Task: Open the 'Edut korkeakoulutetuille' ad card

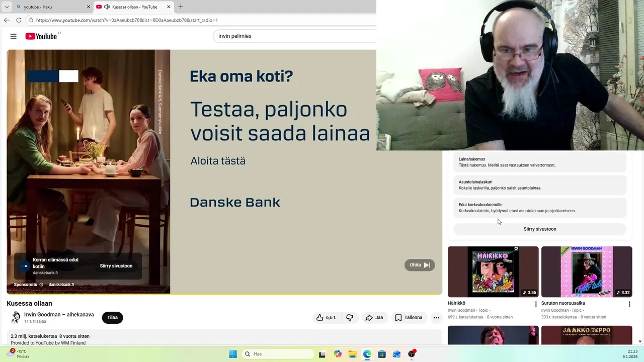Action: click(540, 208)
